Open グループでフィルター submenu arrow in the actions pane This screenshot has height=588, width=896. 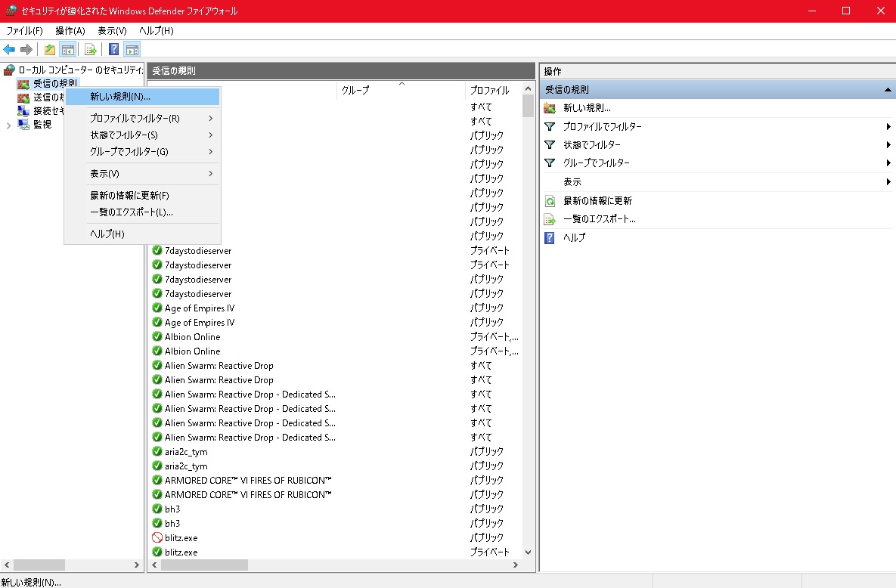[x=888, y=163]
